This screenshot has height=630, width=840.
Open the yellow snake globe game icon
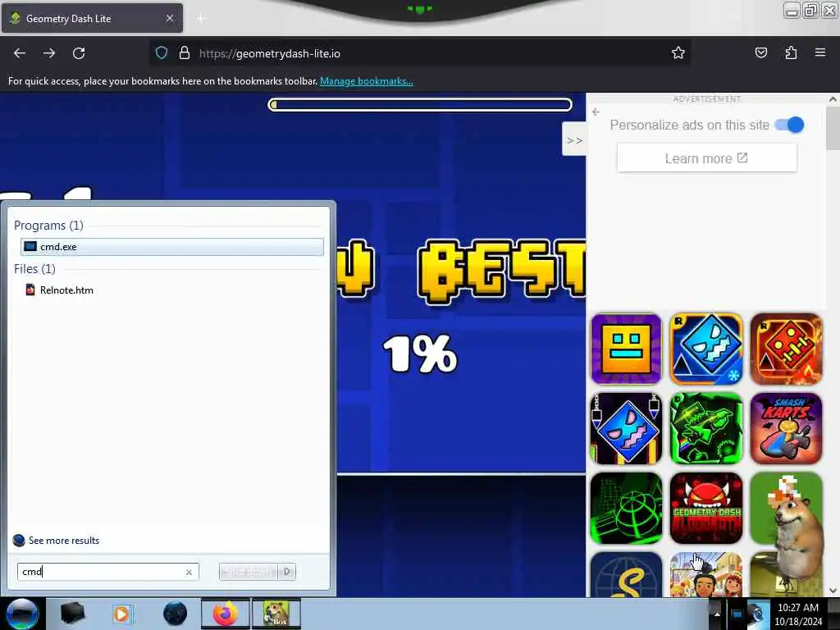(x=626, y=574)
